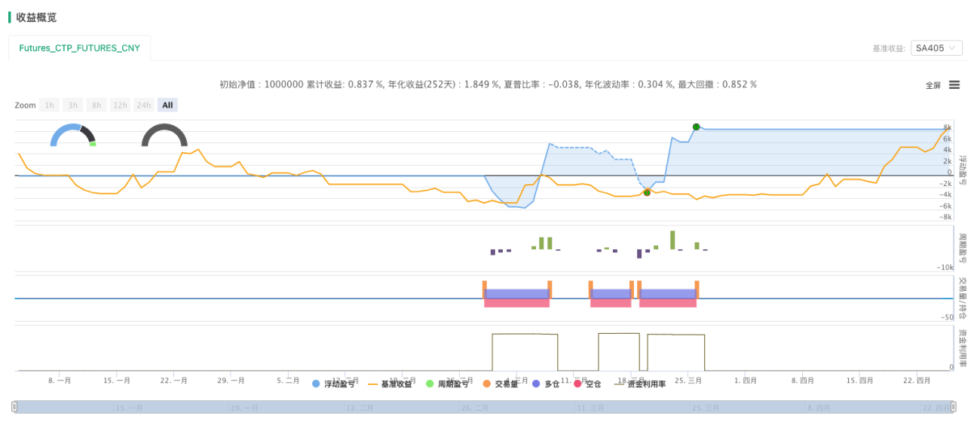Image resolution: width=980 pixels, height=422 pixels.
Task: Open the chart hamburger context menu
Action: pos(954,85)
